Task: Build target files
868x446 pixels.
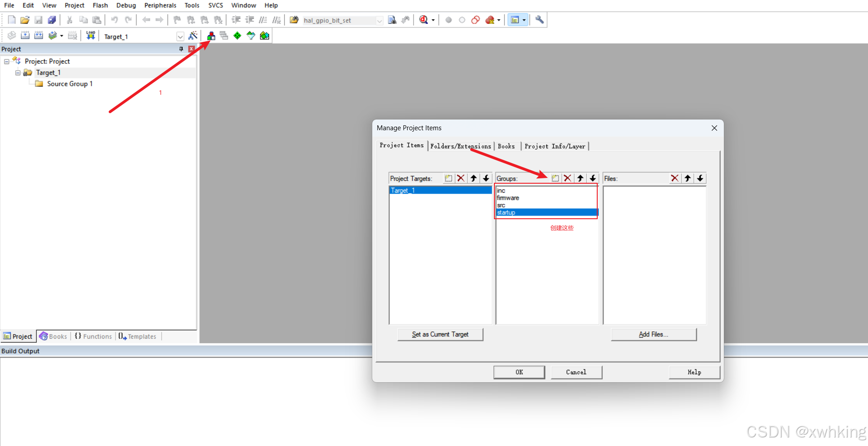Action: 25,35
